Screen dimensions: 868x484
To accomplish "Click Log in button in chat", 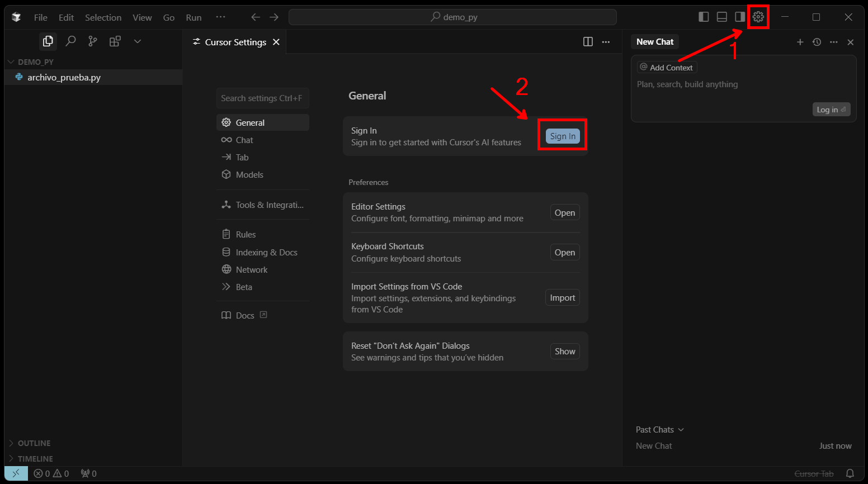I will pos(832,110).
